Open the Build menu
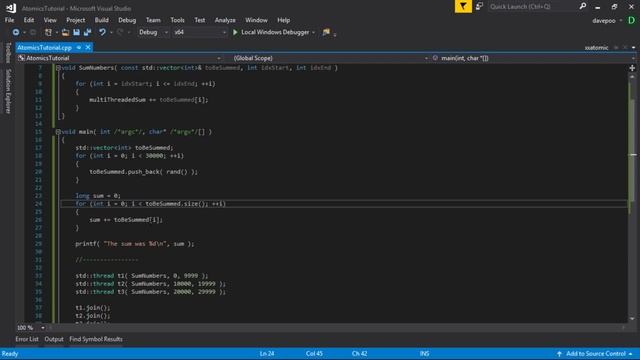This screenshot has height=360, width=640. pyautogui.click(x=101, y=20)
